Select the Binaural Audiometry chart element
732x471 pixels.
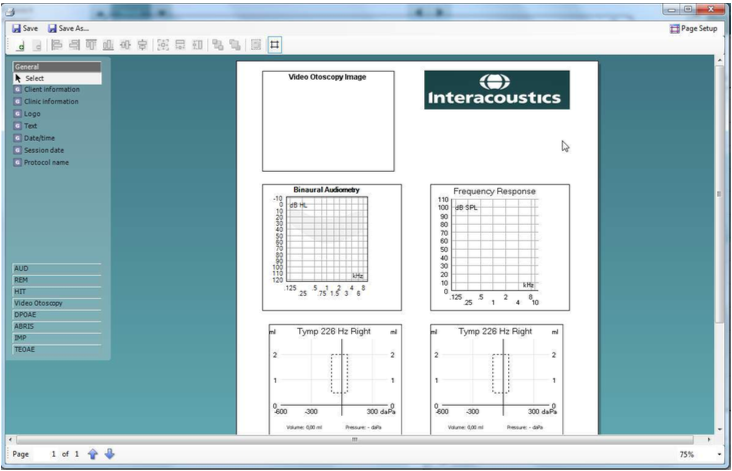pyautogui.click(x=331, y=247)
